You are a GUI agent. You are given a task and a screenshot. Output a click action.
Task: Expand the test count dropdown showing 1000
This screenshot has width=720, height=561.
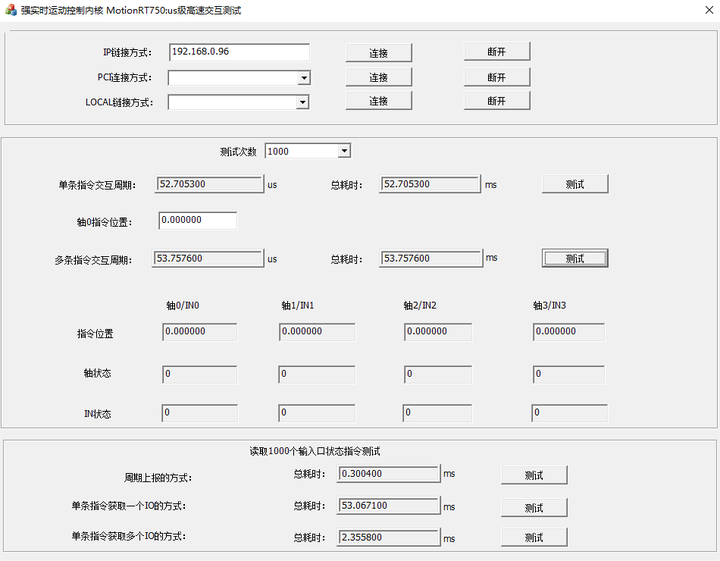(x=344, y=151)
